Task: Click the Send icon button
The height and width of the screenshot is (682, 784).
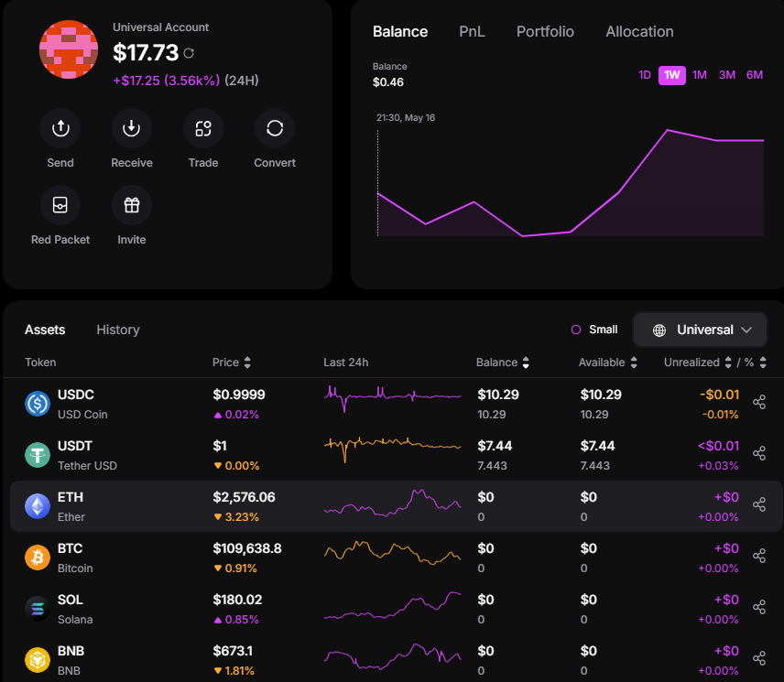Action: 60,128
